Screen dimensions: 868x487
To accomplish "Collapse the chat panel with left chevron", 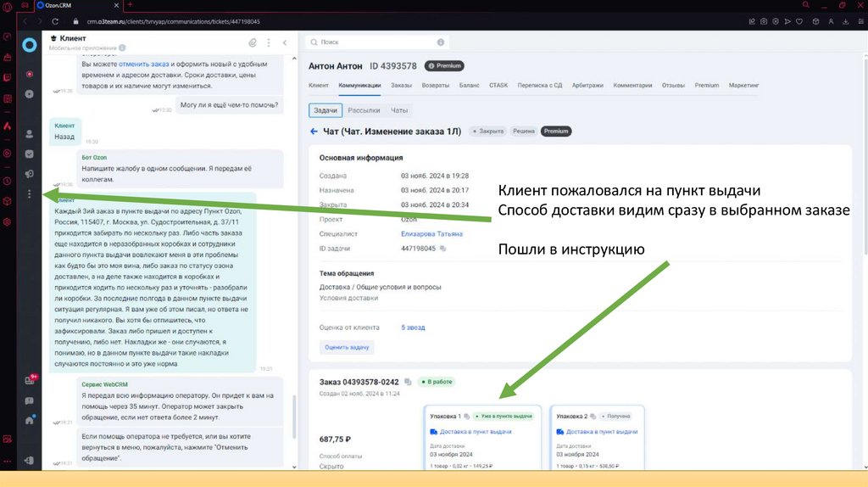I will [285, 42].
